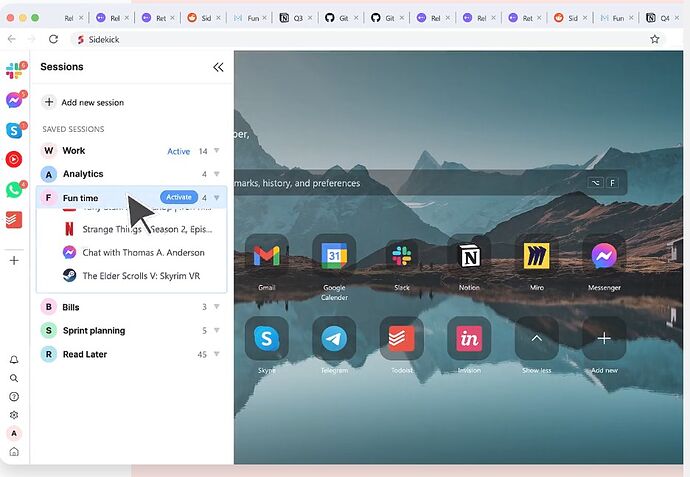Viewport: 690px width, 477px height.
Task: Expand the Read Later session arrow
Action: 217,354
